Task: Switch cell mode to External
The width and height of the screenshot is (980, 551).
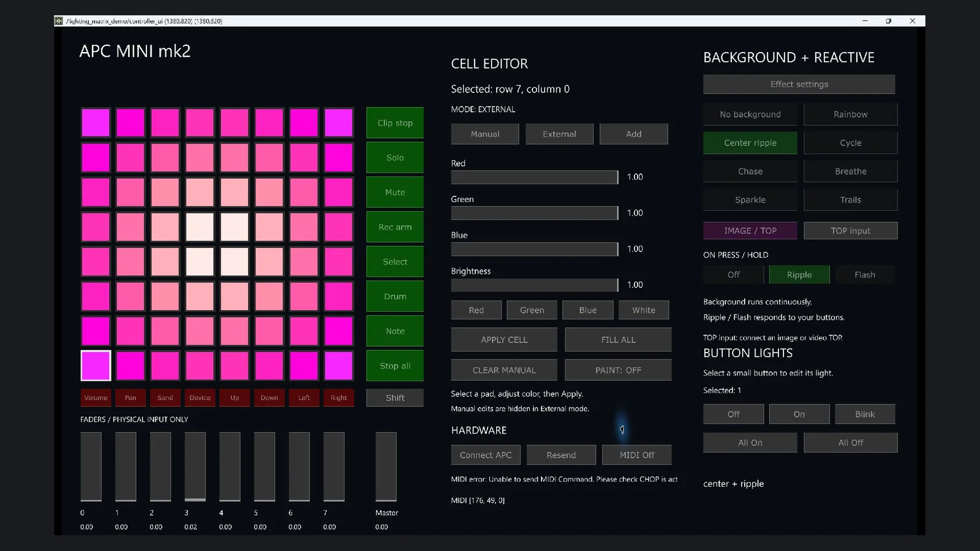Action: click(559, 134)
